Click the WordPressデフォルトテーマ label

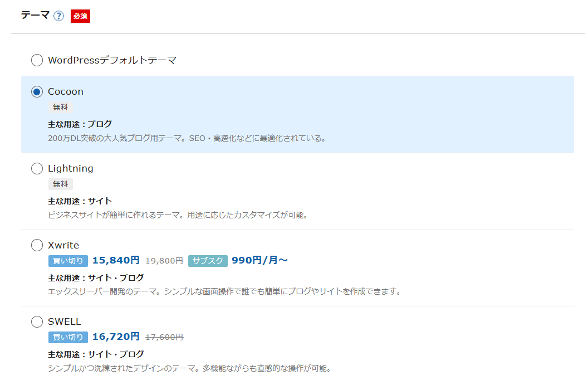[x=112, y=60]
